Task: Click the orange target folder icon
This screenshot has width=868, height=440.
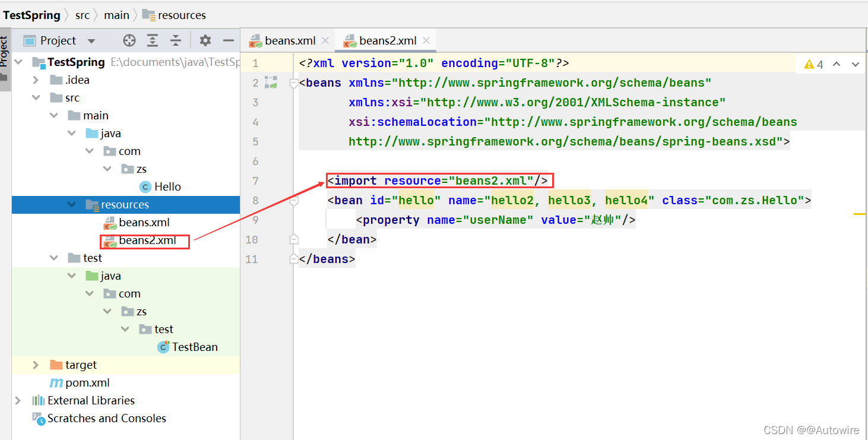Action: 56,365
